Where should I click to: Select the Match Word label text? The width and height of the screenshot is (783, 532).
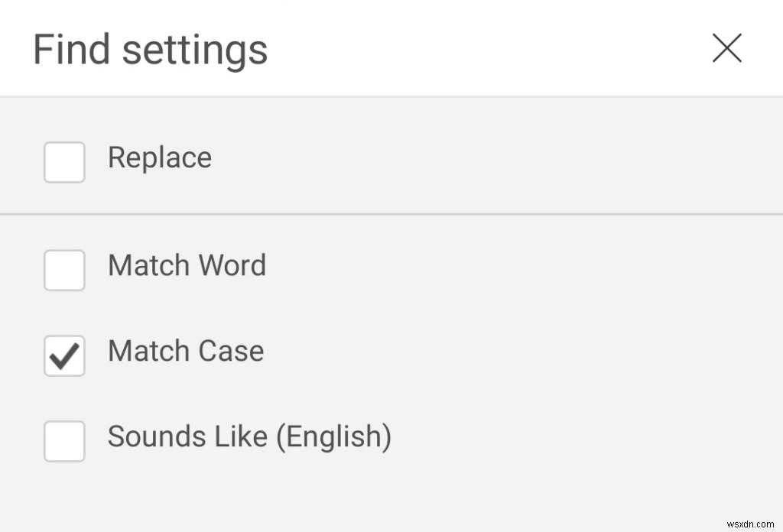click(187, 266)
